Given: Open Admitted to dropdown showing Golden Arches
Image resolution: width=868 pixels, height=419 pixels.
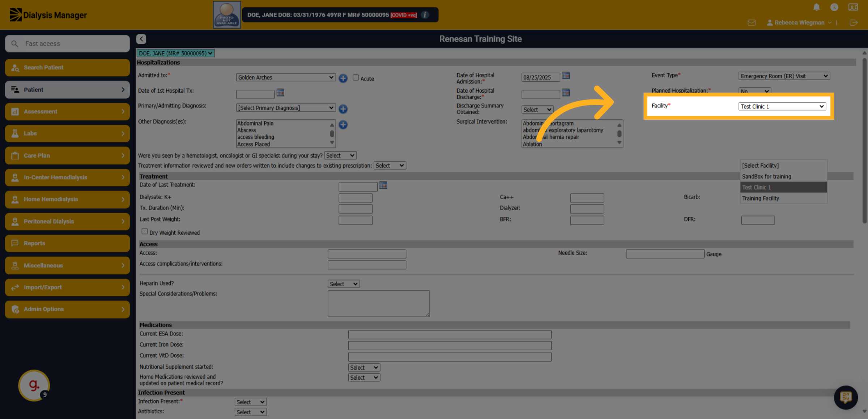Looking at the screenshot, I should (x=286, y=77).
